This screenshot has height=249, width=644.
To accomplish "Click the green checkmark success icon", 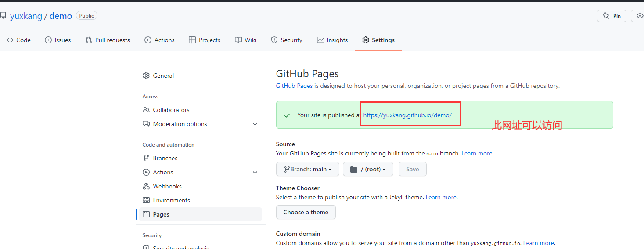I will pos(287,115).
